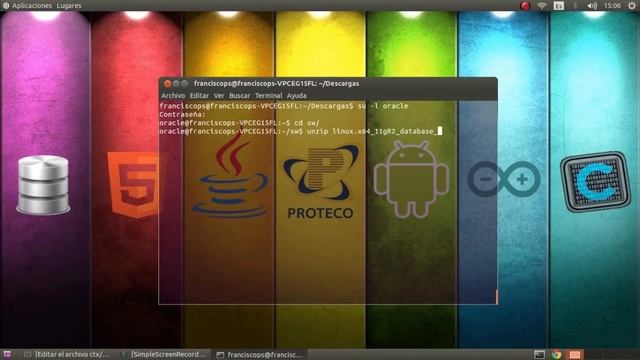The image size is (640, 360).
Task: Open the Buscar menu in terminal
Action: pos(240,96)
